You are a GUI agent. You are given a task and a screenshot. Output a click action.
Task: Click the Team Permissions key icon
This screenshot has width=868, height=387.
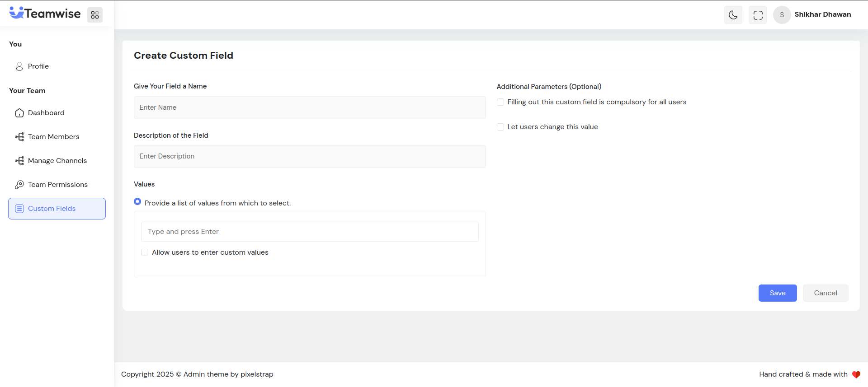pos(19,185)
